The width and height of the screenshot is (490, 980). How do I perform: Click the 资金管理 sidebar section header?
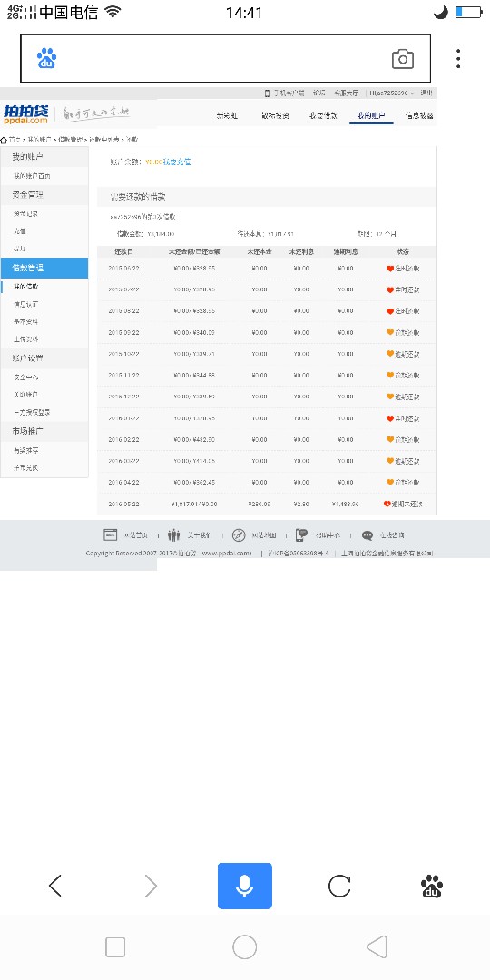[44, 195]
